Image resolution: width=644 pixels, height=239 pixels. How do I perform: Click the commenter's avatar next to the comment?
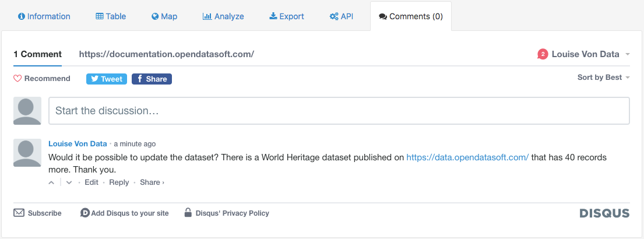click(x=27, y=153)
